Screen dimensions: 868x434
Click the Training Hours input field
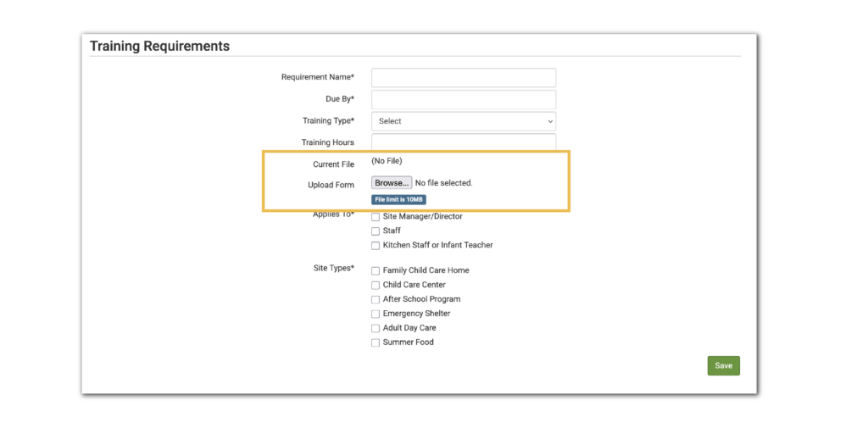coord(464,142)
